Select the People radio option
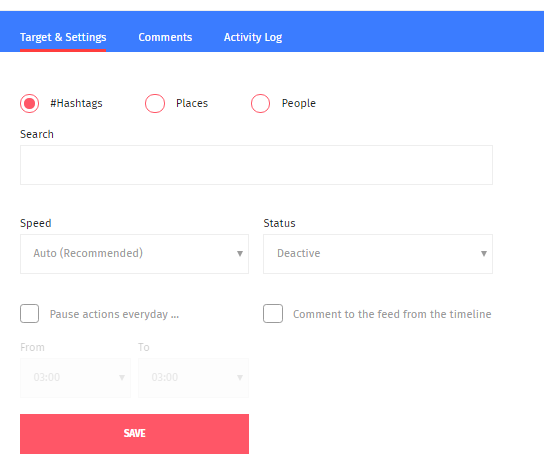544x465 pixels. [x=261, y=103]
